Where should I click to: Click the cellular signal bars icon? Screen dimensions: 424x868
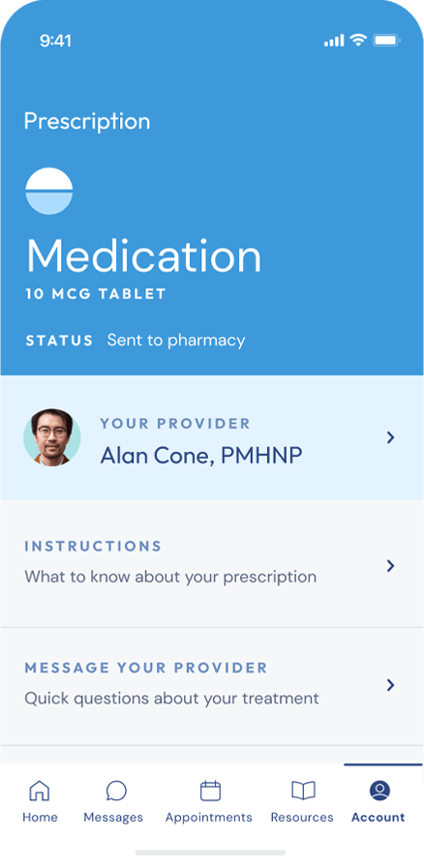[334, 41]
